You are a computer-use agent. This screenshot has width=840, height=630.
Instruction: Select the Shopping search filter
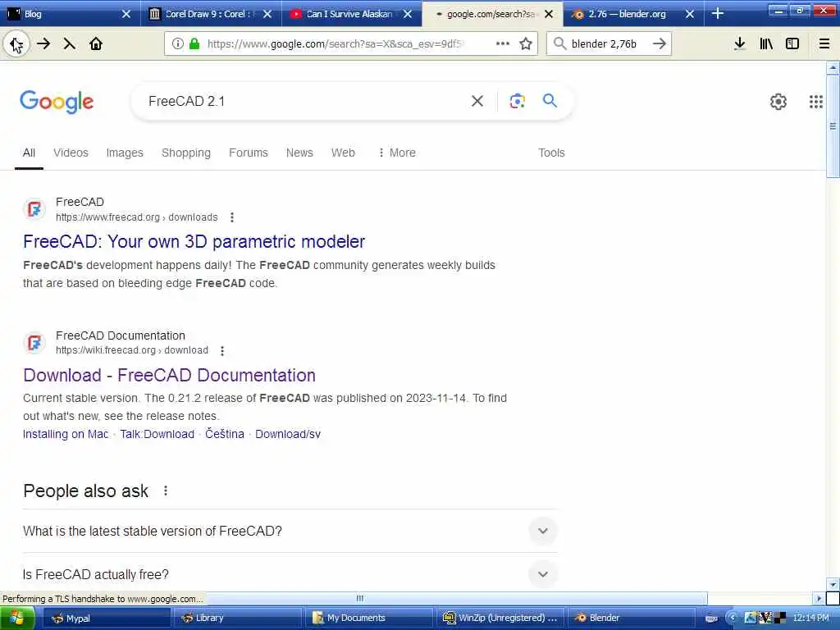click(x=186, y=153)
